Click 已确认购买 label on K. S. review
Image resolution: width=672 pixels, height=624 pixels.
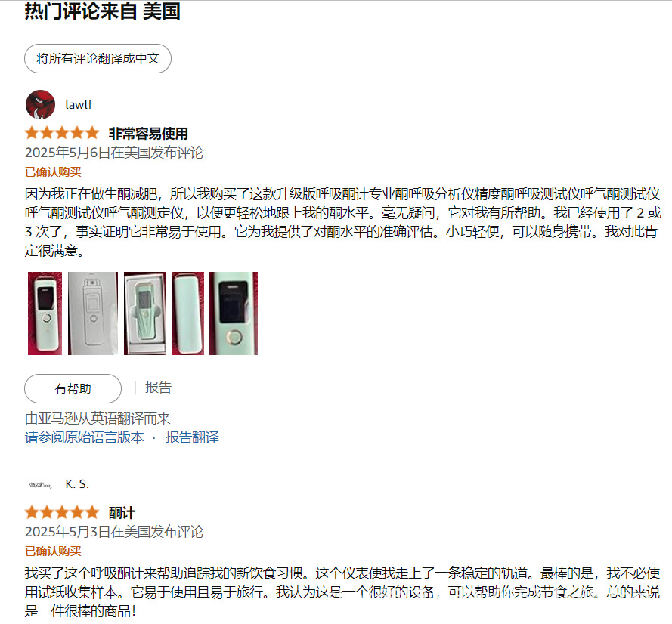(53, 551)
